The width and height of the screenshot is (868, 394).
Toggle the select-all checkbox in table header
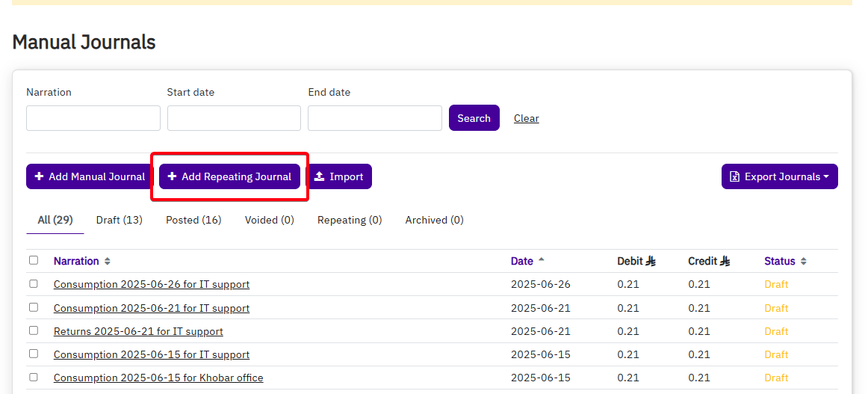pyautogui.click(x=34, y=260)
